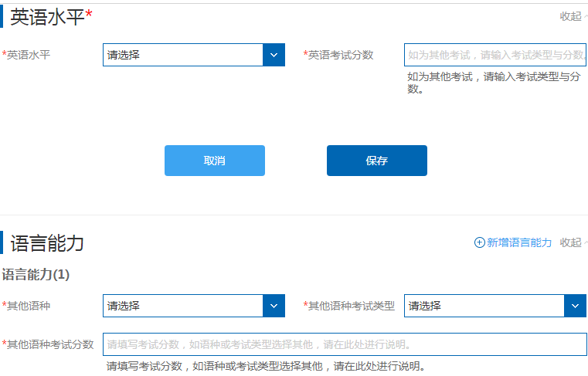Click the *其他语种考试类型 label
The width and height of the screenshot is (588, 376).
tap(348, 306)
